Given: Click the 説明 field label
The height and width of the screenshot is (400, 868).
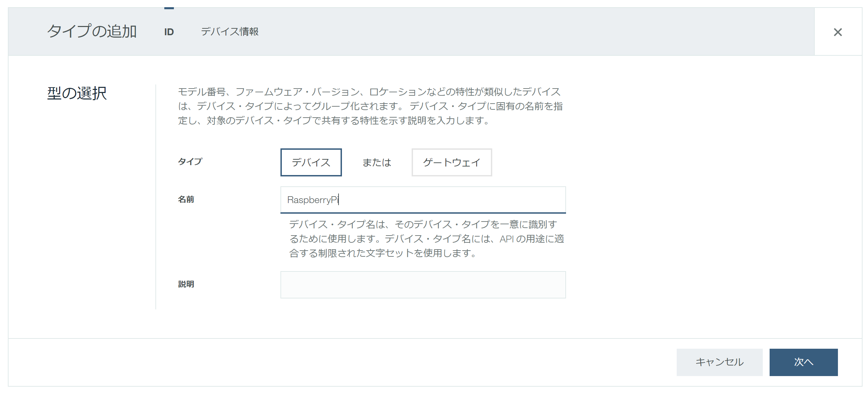Looking at the screenshot, I should 186,284.
